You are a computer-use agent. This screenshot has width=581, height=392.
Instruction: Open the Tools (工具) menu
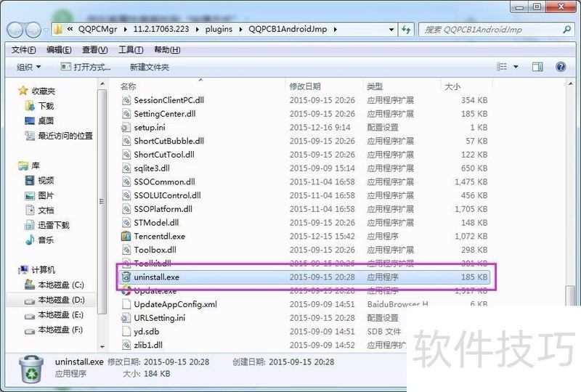coord(131,49)
